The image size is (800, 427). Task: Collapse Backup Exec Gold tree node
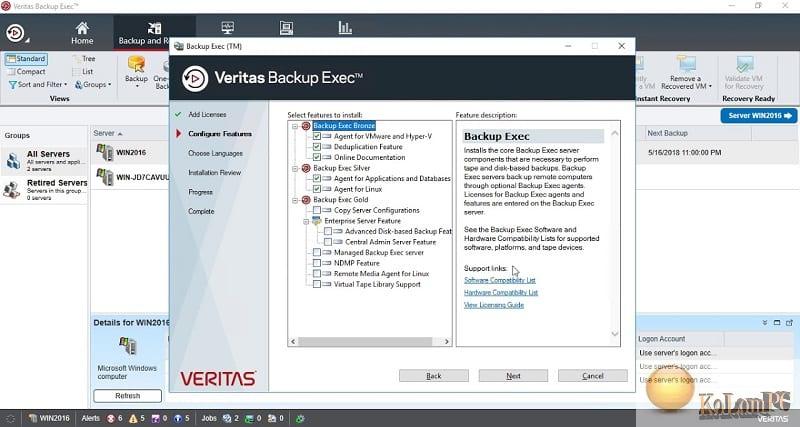click(x=295, y=199)
